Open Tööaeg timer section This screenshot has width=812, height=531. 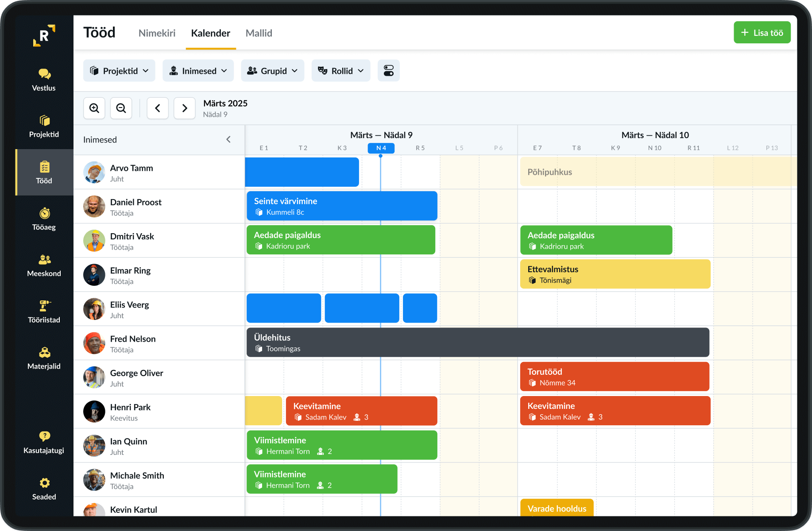(x=44, y=219)
